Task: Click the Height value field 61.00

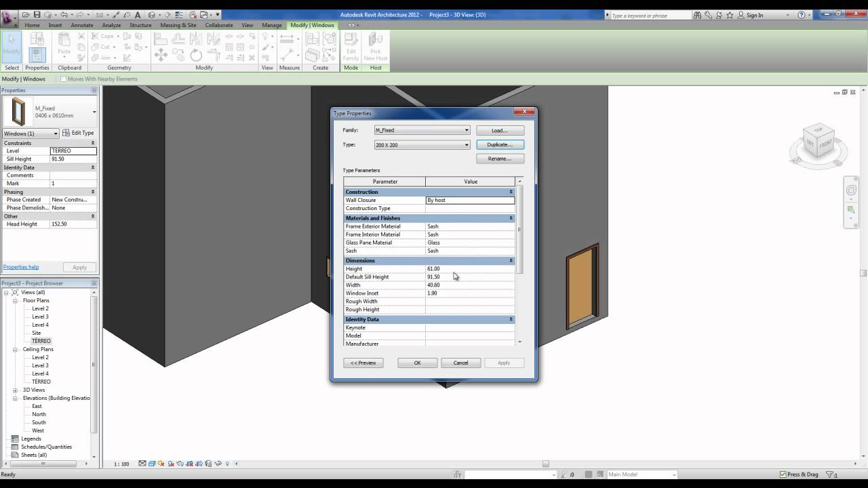Action: point(470,268)
